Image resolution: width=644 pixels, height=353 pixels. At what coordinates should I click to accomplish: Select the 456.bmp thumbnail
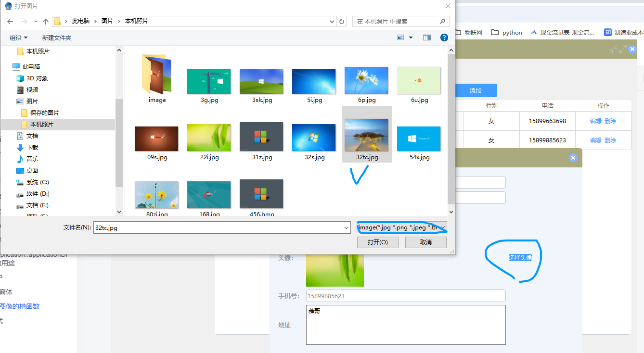261,194
